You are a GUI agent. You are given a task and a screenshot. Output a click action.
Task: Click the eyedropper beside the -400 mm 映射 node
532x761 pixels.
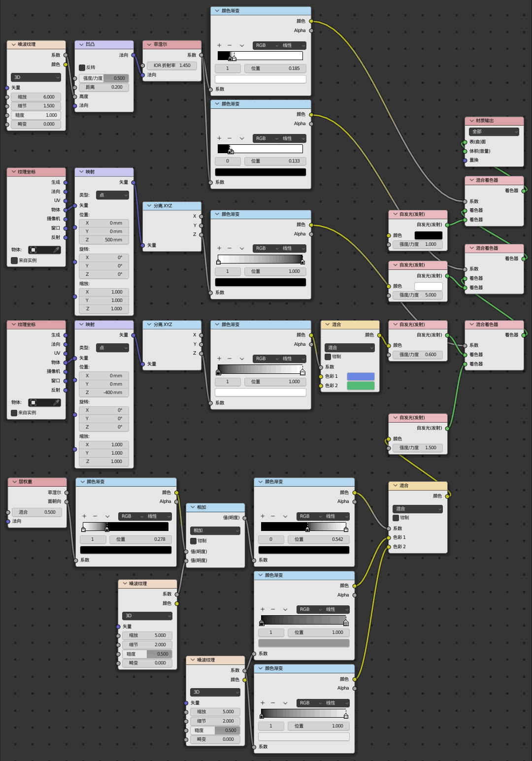57,402
